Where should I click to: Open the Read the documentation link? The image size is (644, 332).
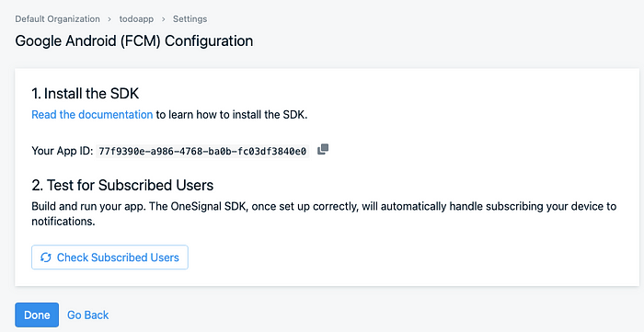[x=92, y=114]
